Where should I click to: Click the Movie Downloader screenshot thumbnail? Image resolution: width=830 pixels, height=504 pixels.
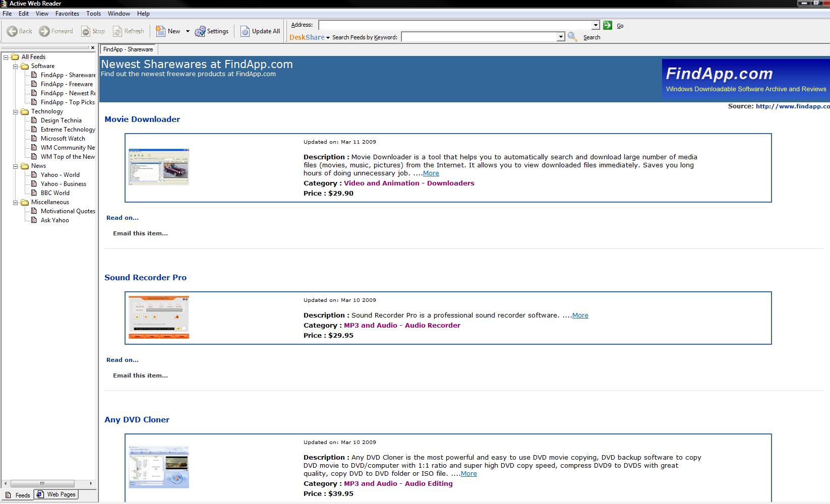[159, 167]
